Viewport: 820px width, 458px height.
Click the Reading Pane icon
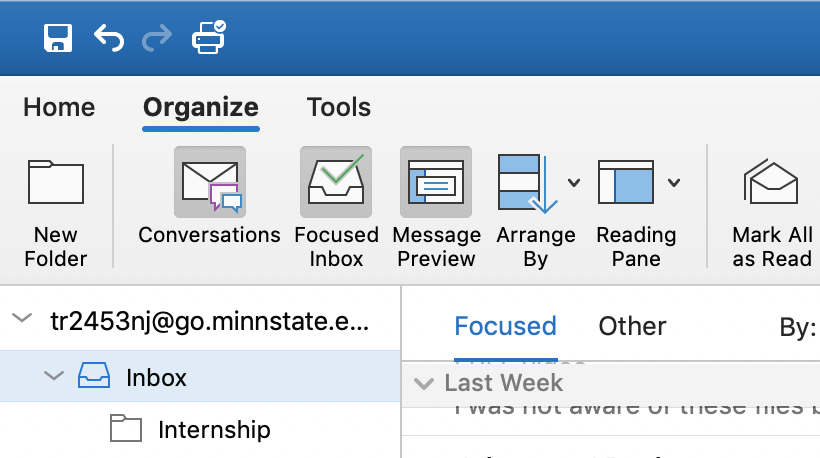tap(626, 182)
